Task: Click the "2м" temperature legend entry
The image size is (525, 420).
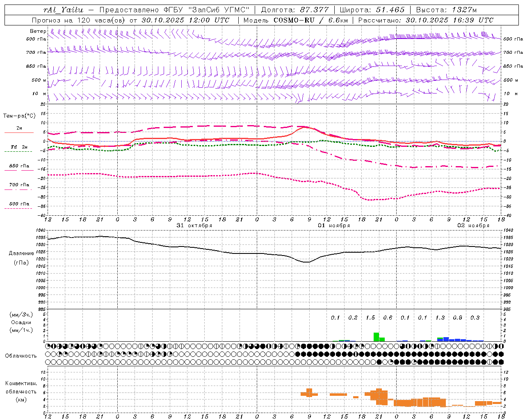Action: coord(19,128)
